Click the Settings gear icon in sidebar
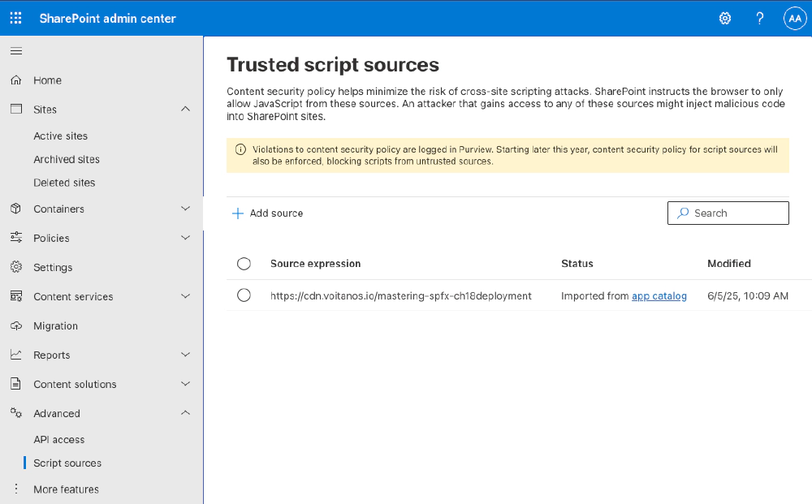Screen dimensions: 812x504 point(16,267)
